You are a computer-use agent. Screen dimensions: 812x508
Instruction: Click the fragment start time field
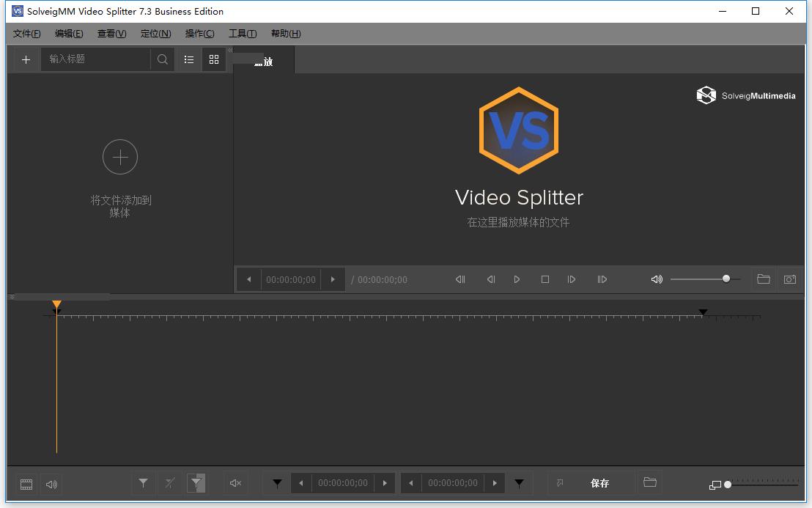pos(343,483)
